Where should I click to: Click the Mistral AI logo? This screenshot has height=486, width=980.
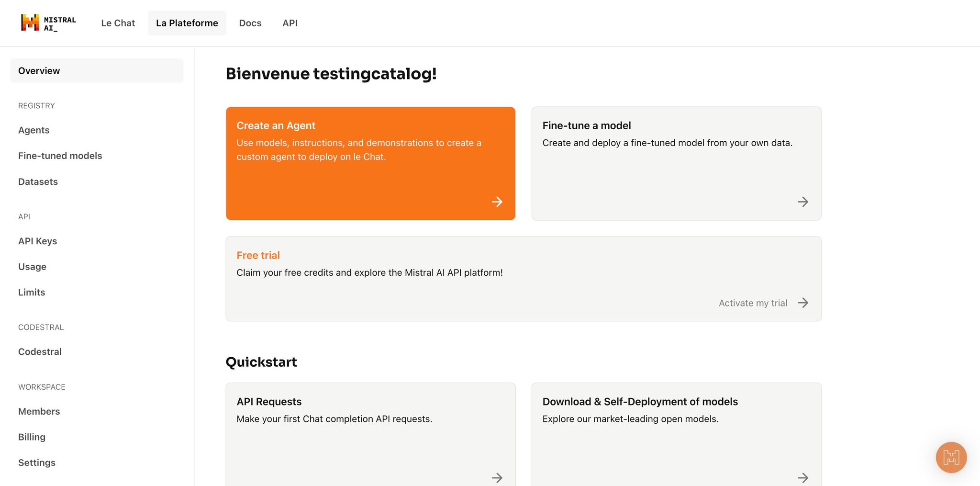coord(48,23)
